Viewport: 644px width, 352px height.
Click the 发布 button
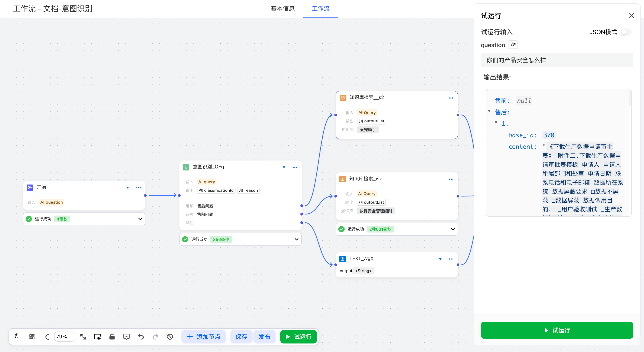click(x=264, y=336)
